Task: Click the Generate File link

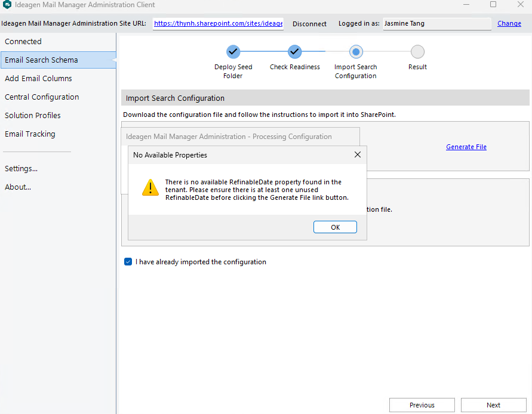Action: tap(466, 147)
